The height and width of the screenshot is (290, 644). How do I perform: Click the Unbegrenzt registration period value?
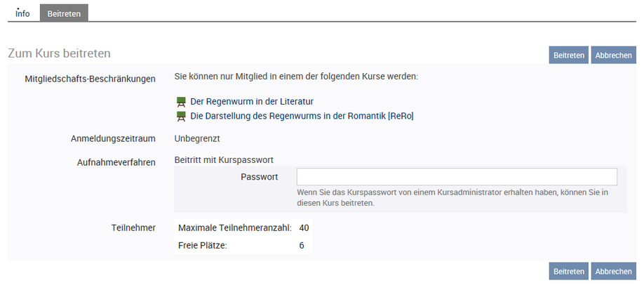[197, 138]
